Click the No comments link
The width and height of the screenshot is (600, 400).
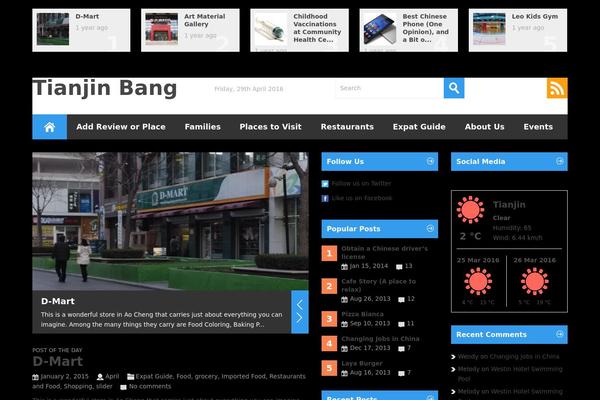(x=150, y=387)
